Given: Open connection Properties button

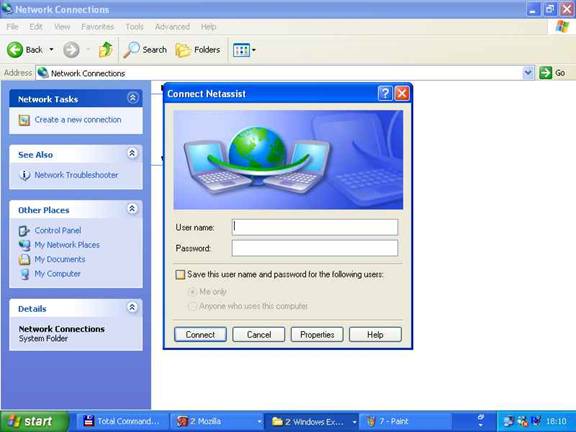Looking at the screenshot, I should (317, 335).
